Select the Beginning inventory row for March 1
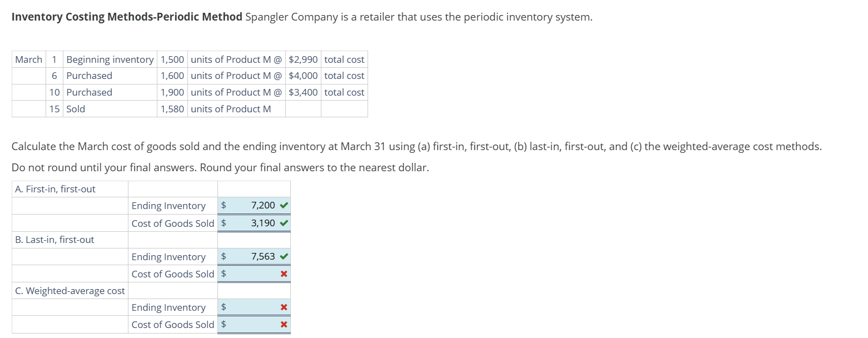This screenshot has height=338, width=868. point(110,59)
